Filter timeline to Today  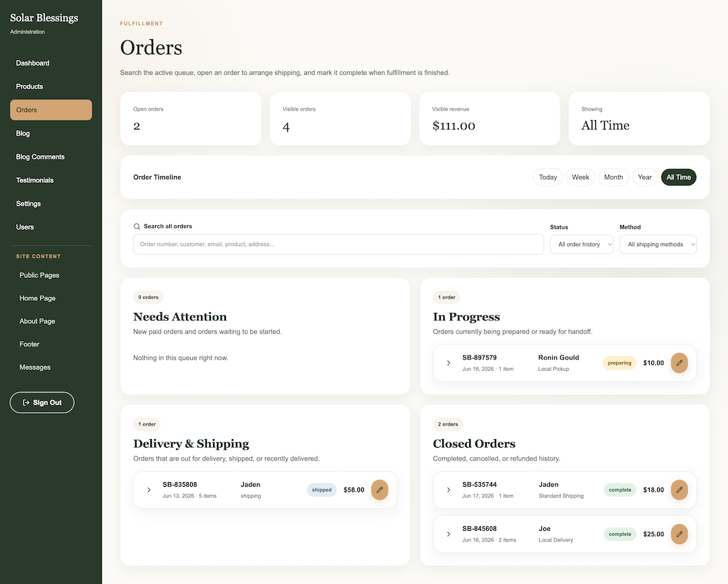548,177
